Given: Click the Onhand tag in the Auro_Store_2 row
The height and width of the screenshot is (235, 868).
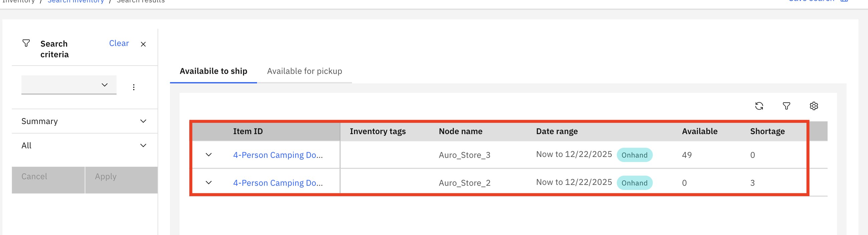Looking at the screenshot, I should pyautogui.click(x=635, y=183).
